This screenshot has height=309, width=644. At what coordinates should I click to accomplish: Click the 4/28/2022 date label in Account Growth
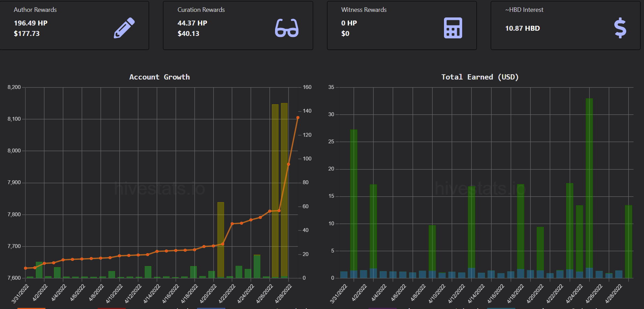click(283, 294)
